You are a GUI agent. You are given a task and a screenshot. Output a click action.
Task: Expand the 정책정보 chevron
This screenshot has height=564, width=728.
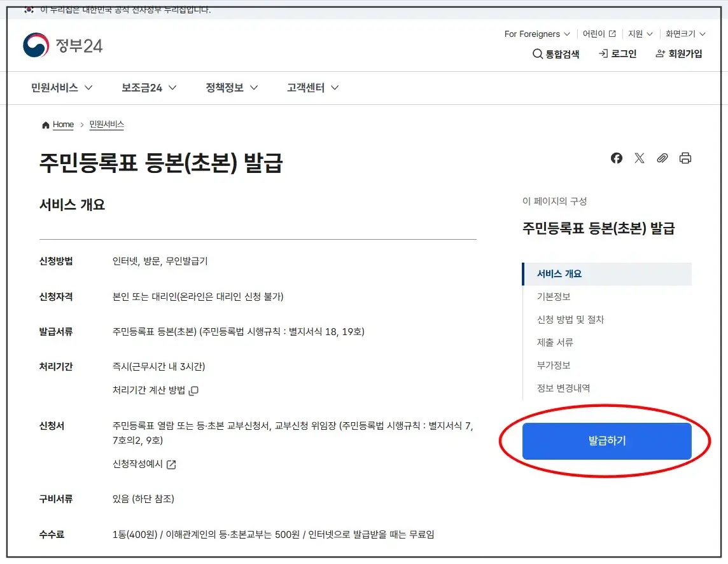253,88
